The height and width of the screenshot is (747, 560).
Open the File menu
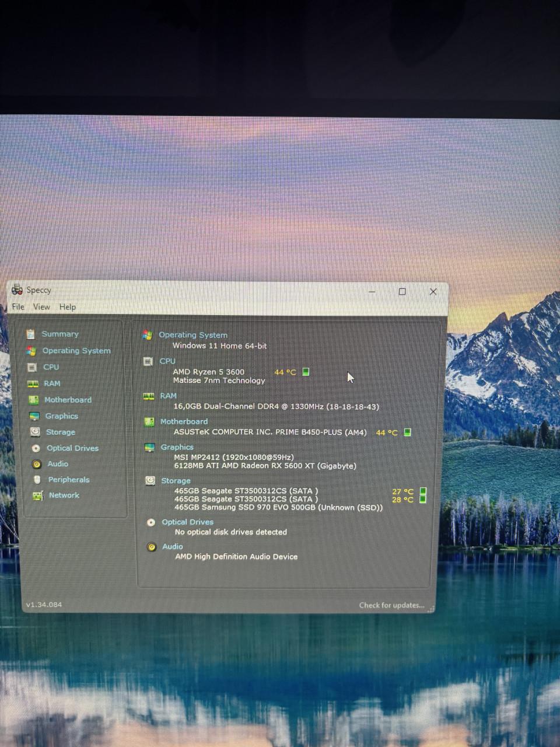pyautogui.click(x=18, y=307)
